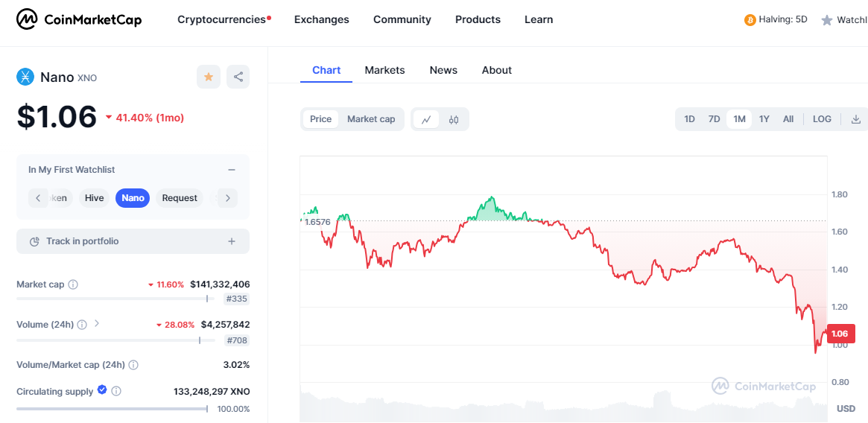The width and height of the screenshot is (868, 423).
Task: Switch to candlestick chart icon
Action: (454, 119)
